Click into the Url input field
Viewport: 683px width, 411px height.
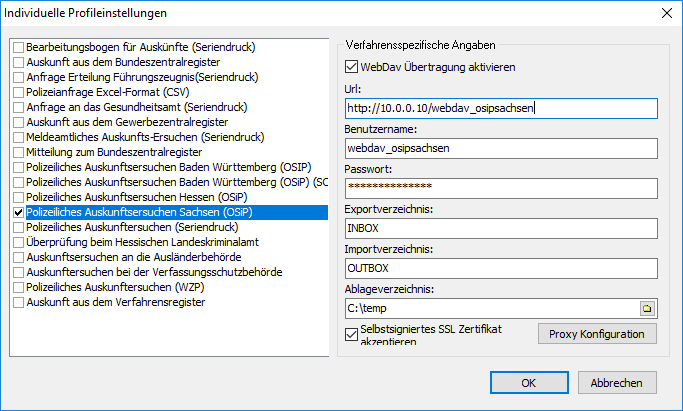pyautogui.click(x=498, y=108)
